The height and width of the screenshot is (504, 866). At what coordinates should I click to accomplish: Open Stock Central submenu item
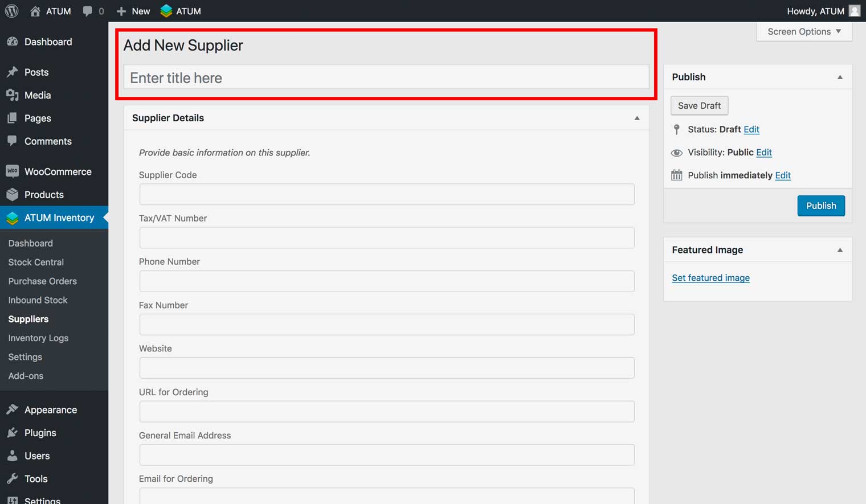click(36, 262)
